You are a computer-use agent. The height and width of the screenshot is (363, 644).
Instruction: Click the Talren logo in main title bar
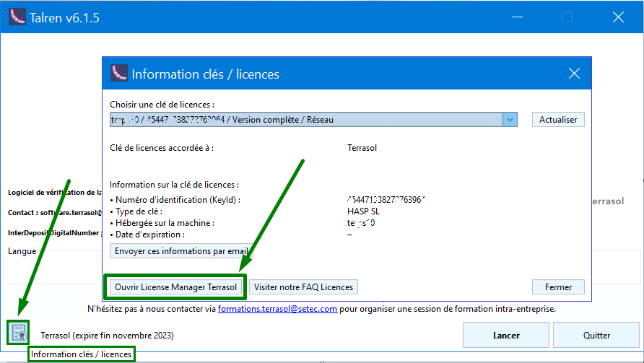pyautogui.click(x=17, y=17)
